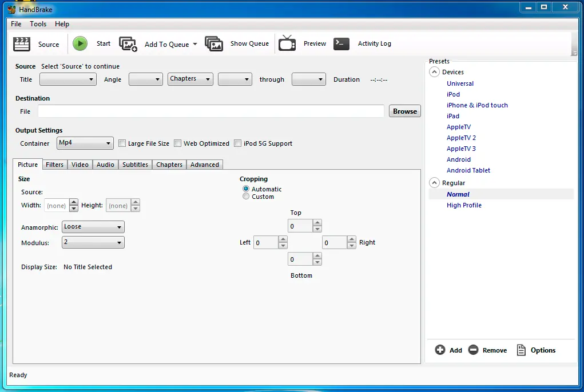Enable the iPod 5G Support checkbox
This screenshot has height=392, width=584.
click(237, 143)
